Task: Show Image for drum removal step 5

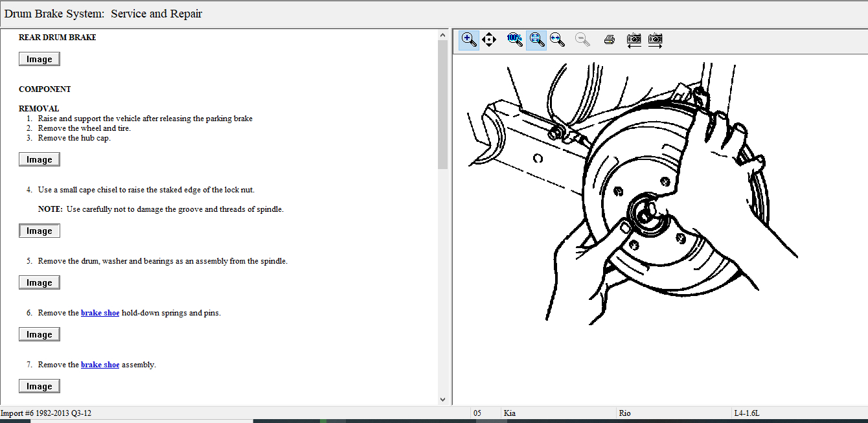Action: (x=40, y=282)
